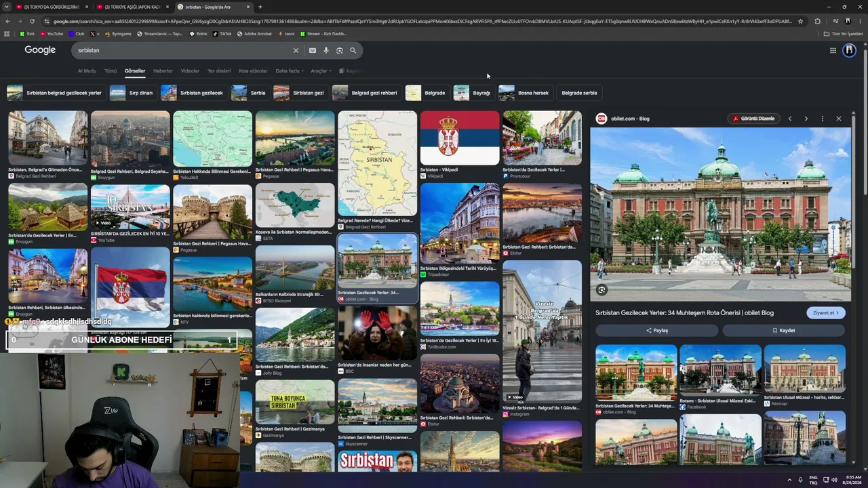Open the YouTube bookmark
This screenshot has height=488, width=868.
[x=51, y=33]
